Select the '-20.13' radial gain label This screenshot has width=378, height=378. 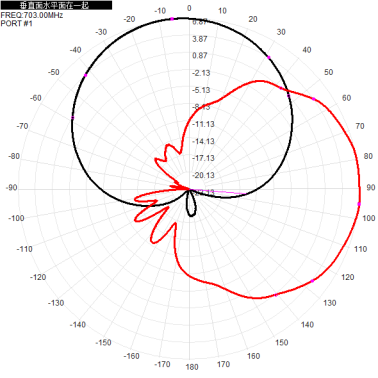[203, 175]
